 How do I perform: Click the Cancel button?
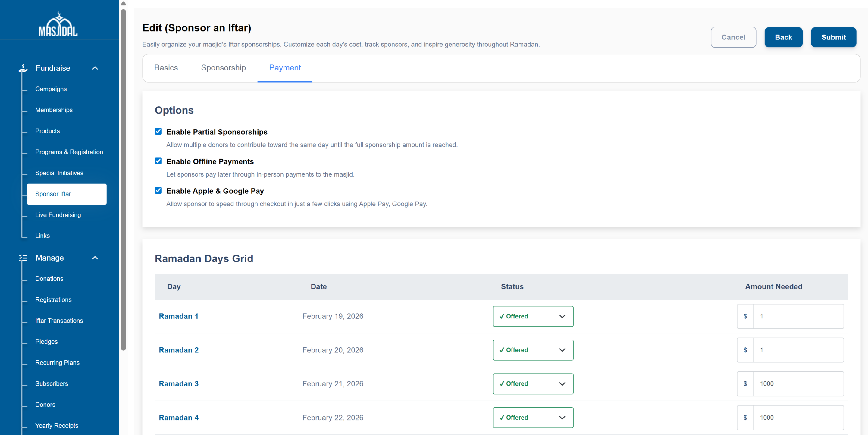tap(733, 37)
